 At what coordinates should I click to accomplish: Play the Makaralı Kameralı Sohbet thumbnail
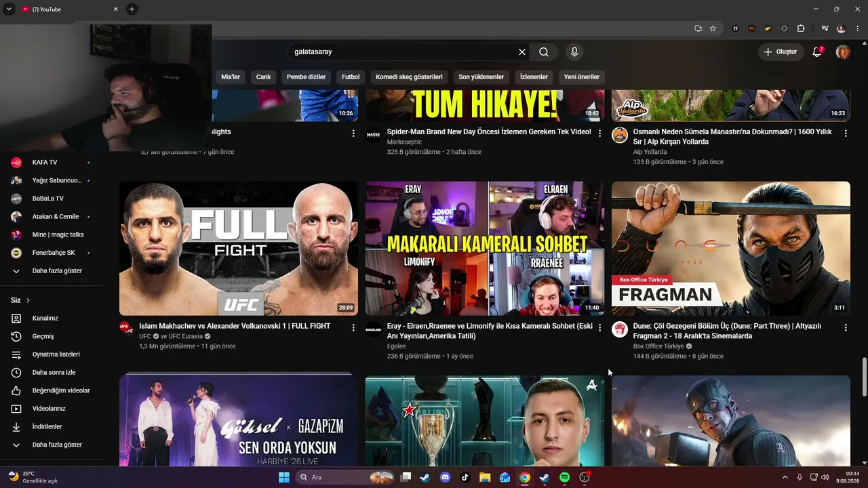pos(485,248)
